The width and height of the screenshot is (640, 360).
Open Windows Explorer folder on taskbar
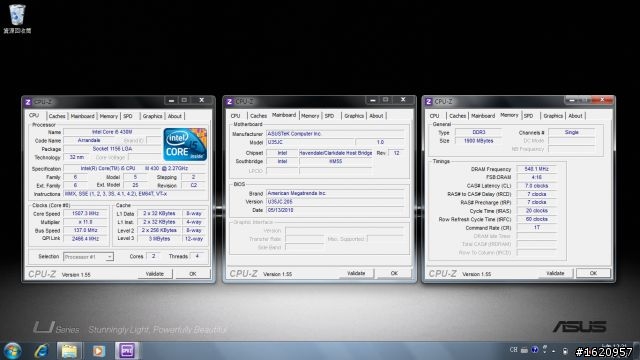tap(69, 351)
